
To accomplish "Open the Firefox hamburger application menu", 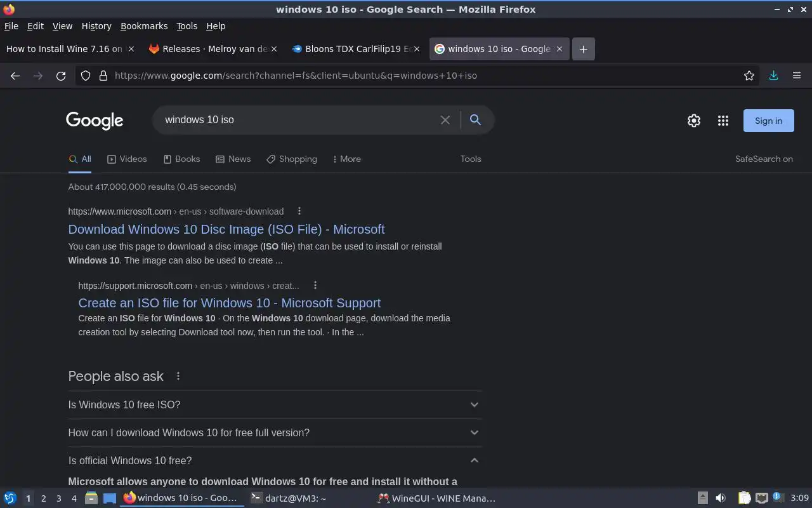I will pyautogui.click(x=797, y=76).
